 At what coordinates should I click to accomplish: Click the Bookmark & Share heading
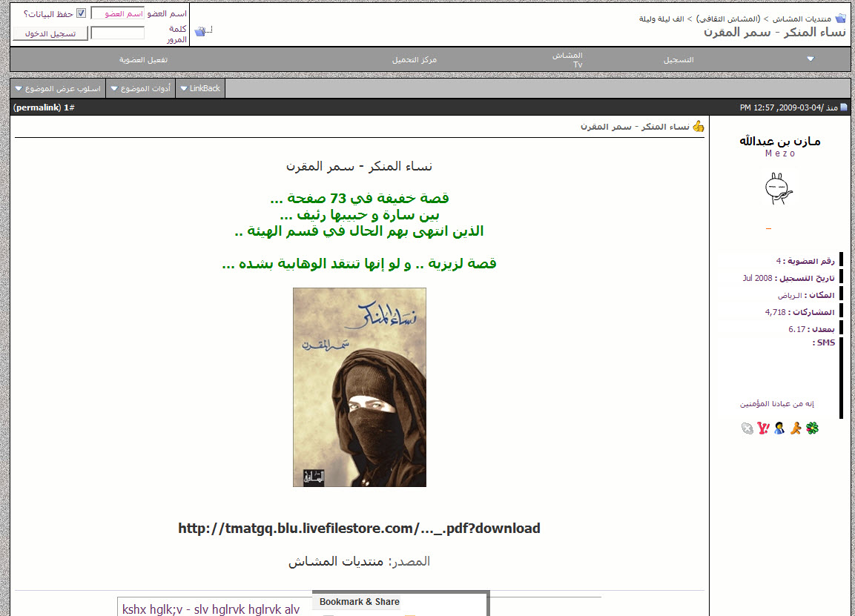coord(360,602)
